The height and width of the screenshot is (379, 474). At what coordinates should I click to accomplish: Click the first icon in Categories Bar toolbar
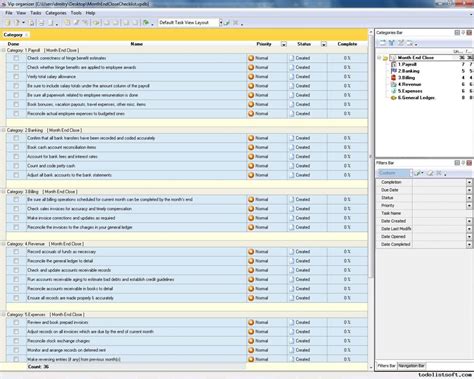(x=382, y=43)
